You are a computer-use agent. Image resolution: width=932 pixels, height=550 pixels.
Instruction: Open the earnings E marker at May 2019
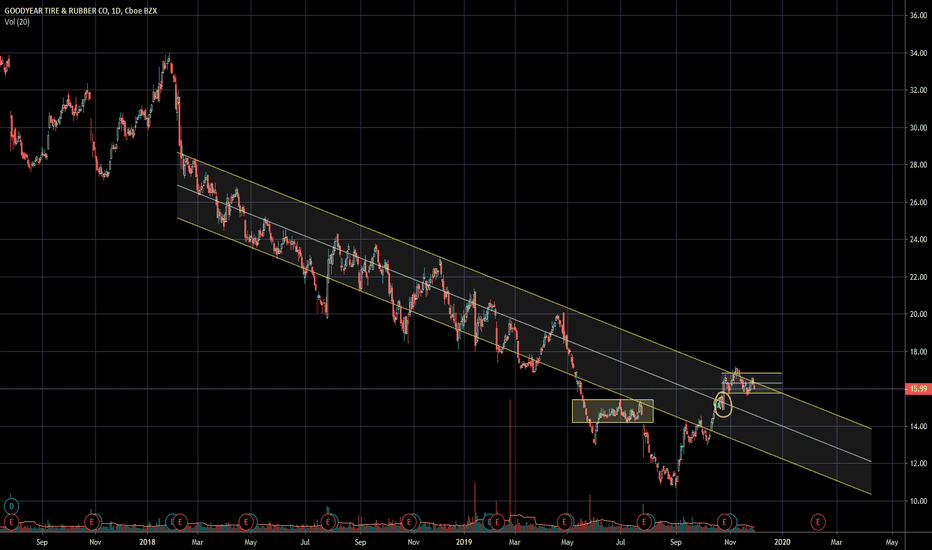click(x=564, y=522)
